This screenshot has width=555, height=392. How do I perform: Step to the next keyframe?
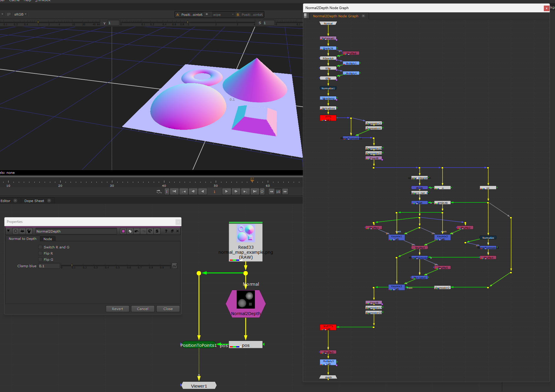tap(245, 191)
